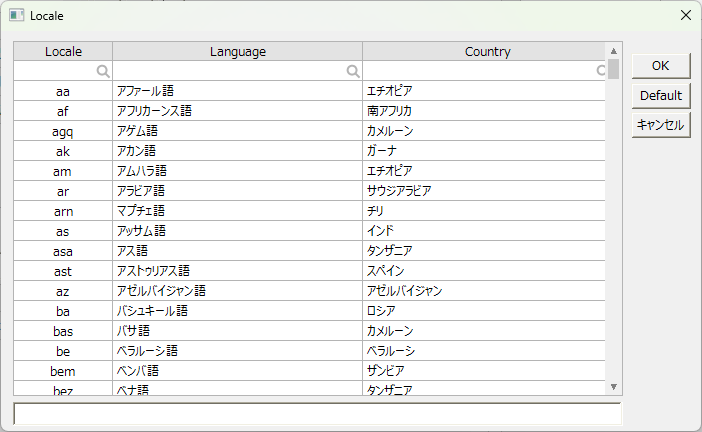Screen dimensions: 702x432
Task: Click the vertical scrollbar thumb
Action: 613,68
